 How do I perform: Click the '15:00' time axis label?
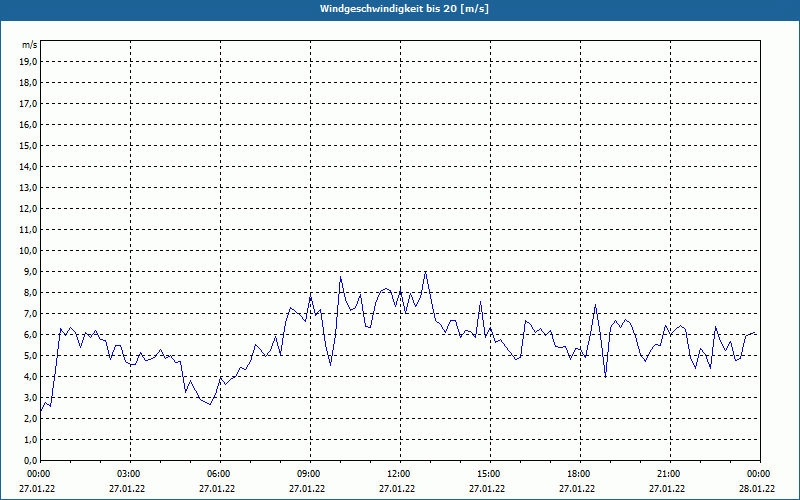(x=490, y=474)
